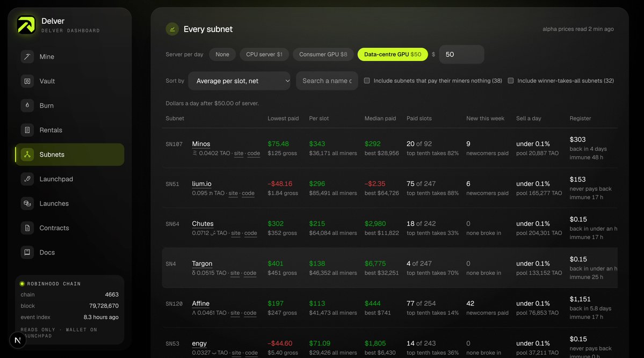The width and height of the screenshot is (644, 358).
Task: Select Consumer GPU $8 option
Action: point(323,54)
